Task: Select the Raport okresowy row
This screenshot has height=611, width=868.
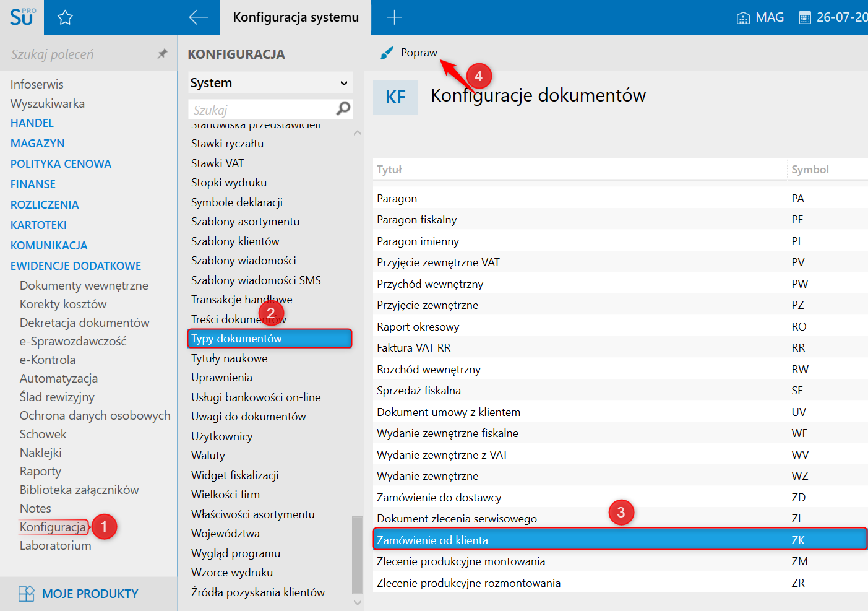Action: pos(620,327)
